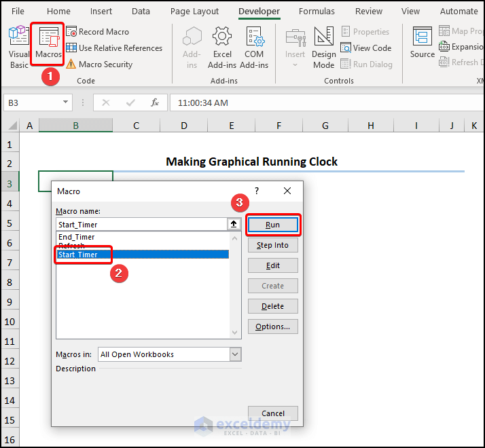Toggle Use Relative References

point(114,48)
